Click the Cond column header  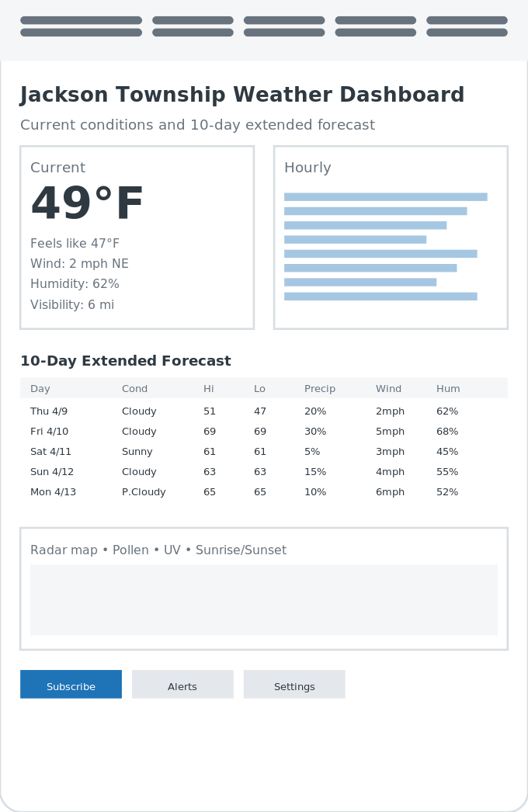tap(135, 388)
